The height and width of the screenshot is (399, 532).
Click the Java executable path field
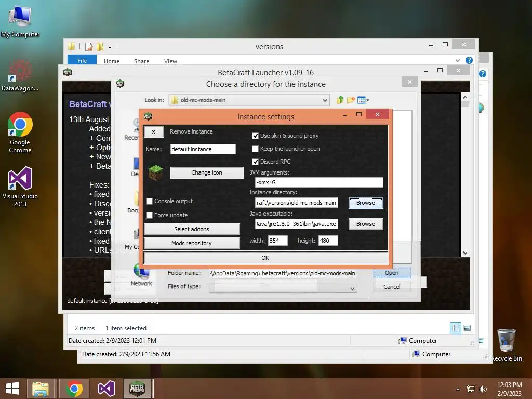pyautogui.click(x=297, y=224)
